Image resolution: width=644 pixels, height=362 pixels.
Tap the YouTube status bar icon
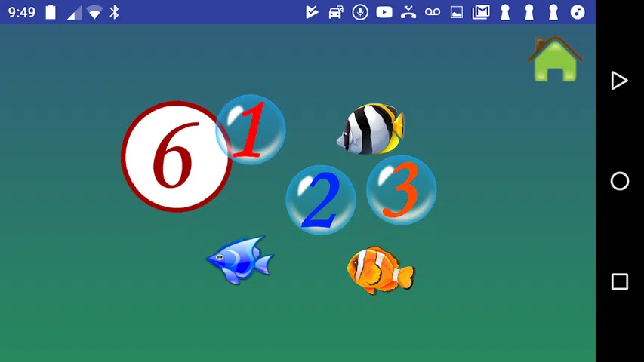click(384, 12)
